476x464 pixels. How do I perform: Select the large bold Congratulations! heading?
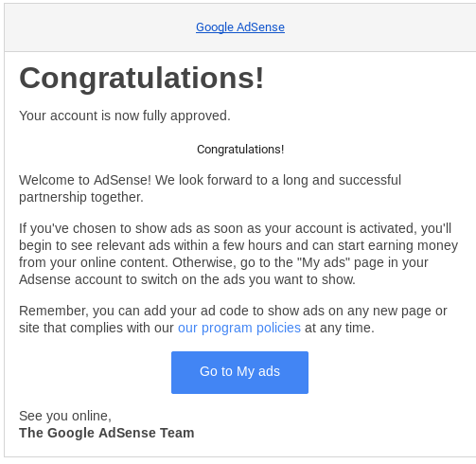tap(141, 79)
